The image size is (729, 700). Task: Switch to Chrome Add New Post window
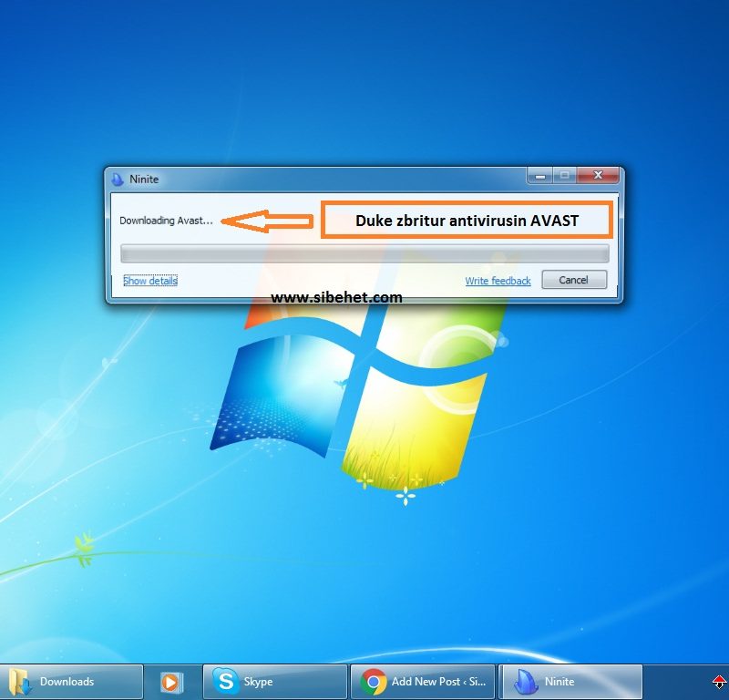tap(423, 682)
